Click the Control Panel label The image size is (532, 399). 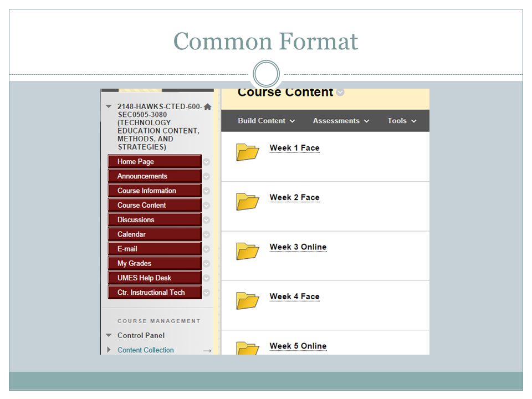point(141,335)
